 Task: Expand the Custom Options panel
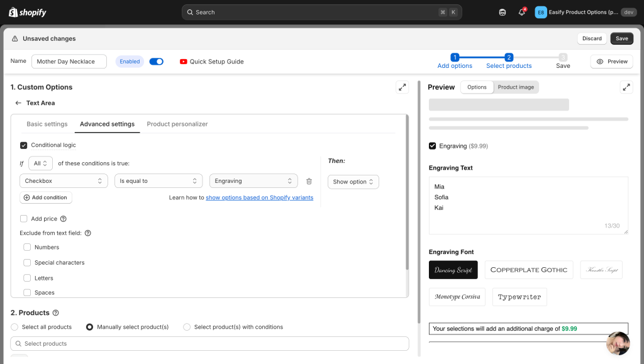(x=402, y=87)
